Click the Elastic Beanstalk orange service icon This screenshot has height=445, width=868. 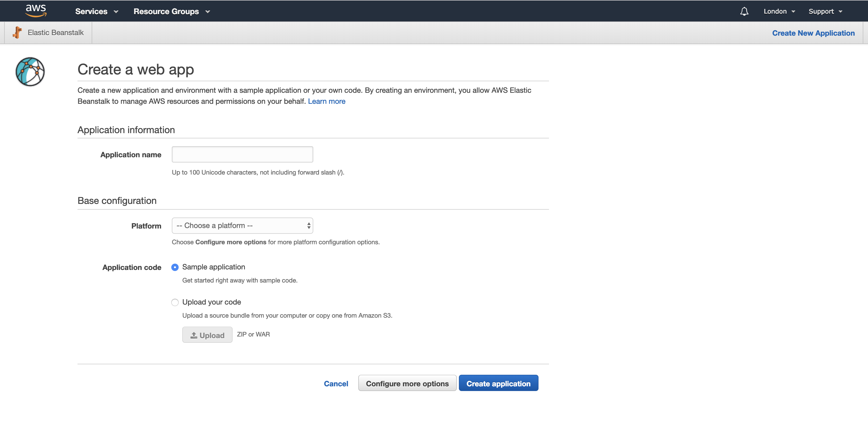point(17,33)
